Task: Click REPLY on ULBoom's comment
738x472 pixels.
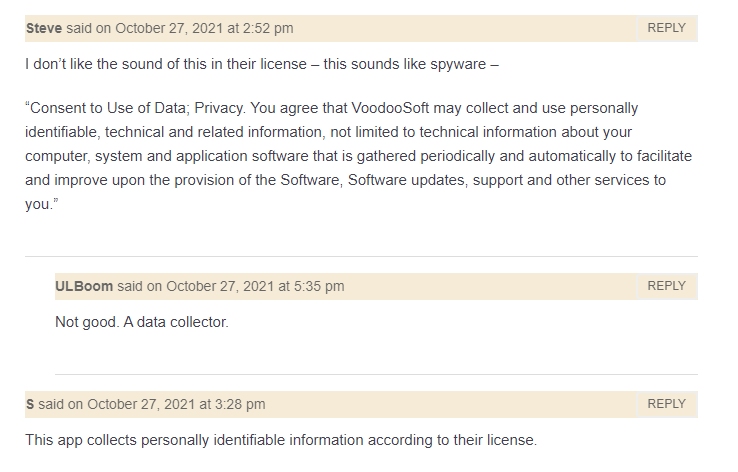Action: tap(666, 286)
